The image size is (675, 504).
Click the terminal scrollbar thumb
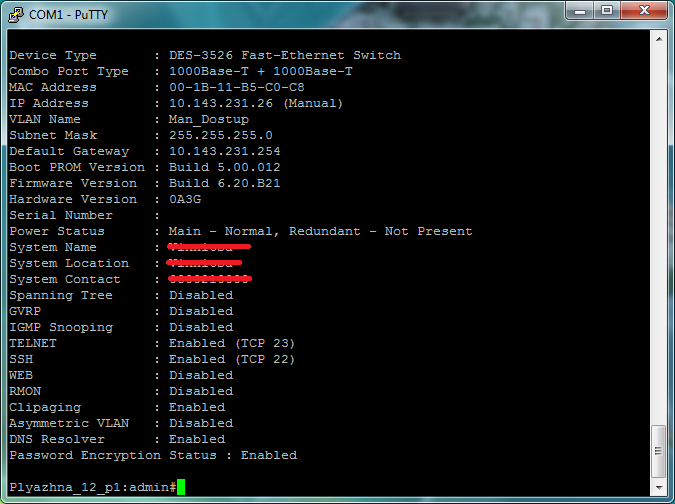pos(659,451)
